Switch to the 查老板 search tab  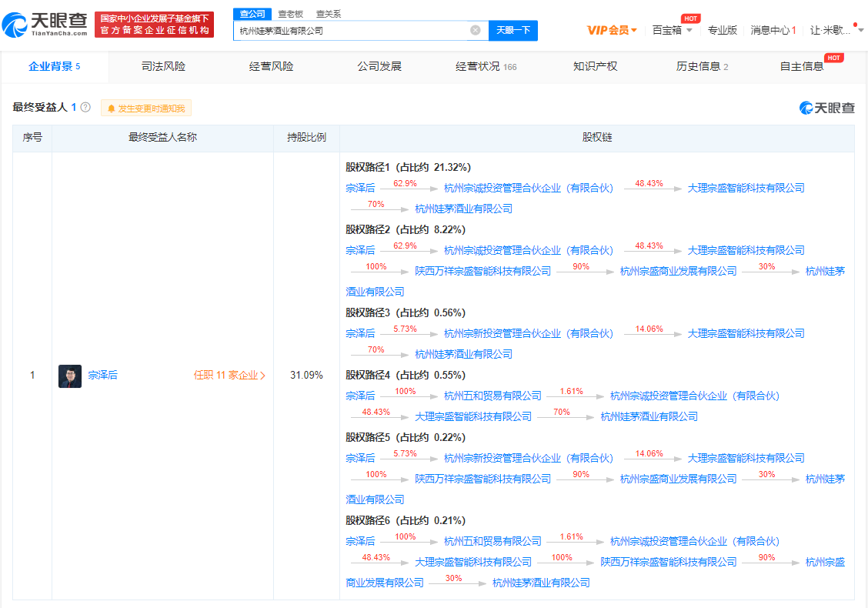290,14
